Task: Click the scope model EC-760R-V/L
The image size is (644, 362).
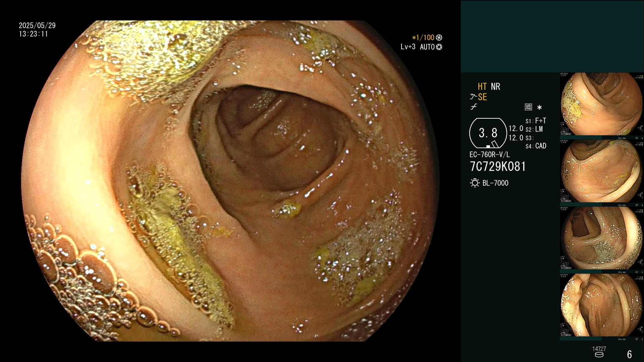Action: tap(490, 155)
